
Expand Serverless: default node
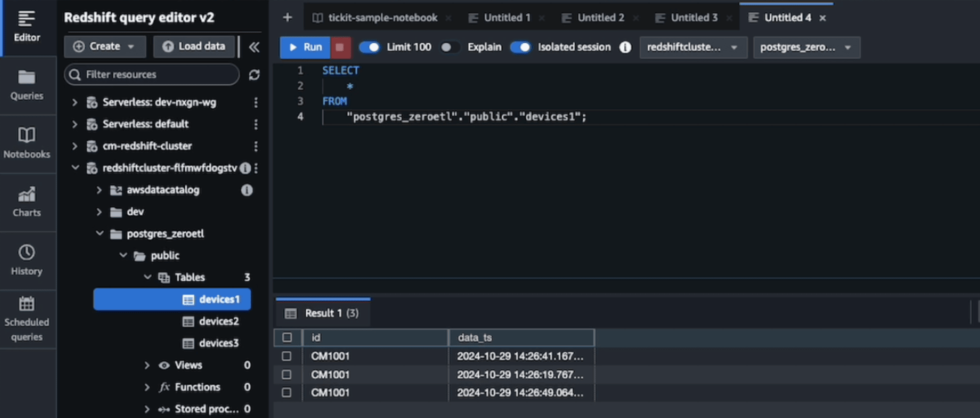point(74,124)
